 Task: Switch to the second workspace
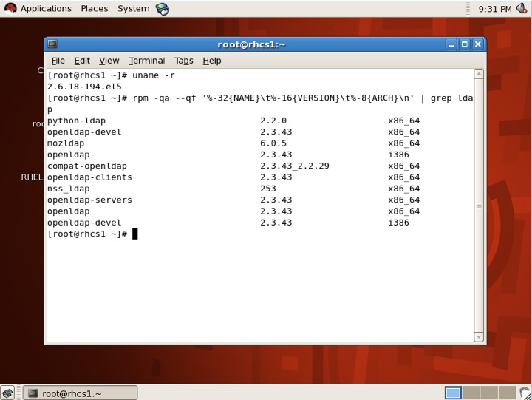pos(471,393)
